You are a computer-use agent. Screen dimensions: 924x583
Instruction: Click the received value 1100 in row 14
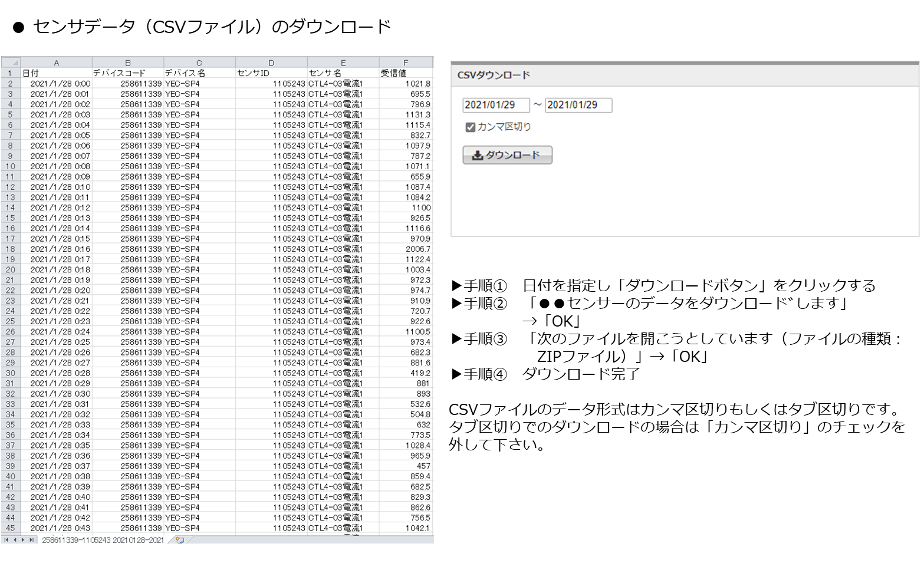406,207
